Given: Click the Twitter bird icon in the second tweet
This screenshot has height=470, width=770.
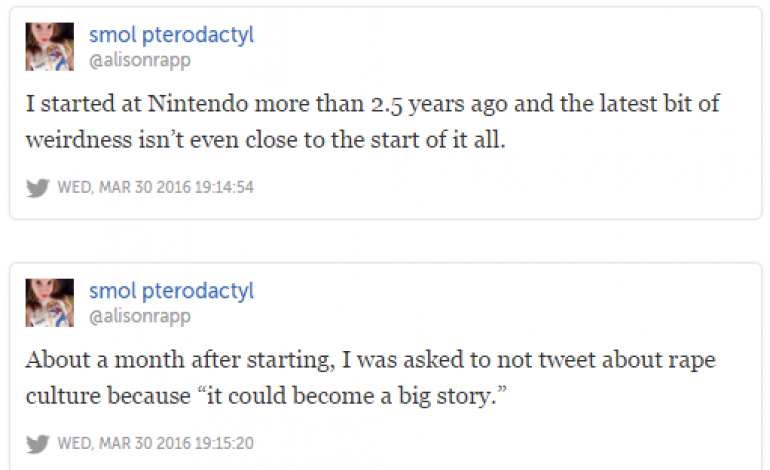Looking at the screenshot, I should pos(38,442).
